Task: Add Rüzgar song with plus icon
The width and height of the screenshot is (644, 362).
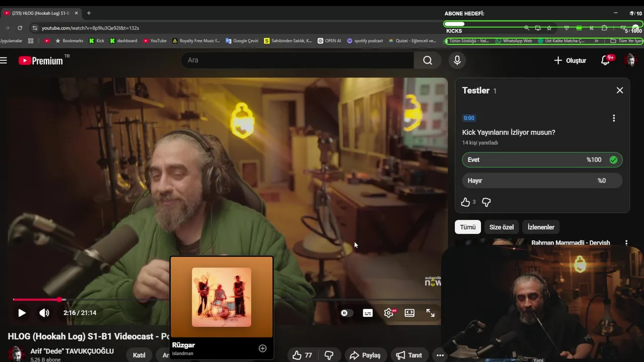Action: pyautogui.click(x=263, y=348)
